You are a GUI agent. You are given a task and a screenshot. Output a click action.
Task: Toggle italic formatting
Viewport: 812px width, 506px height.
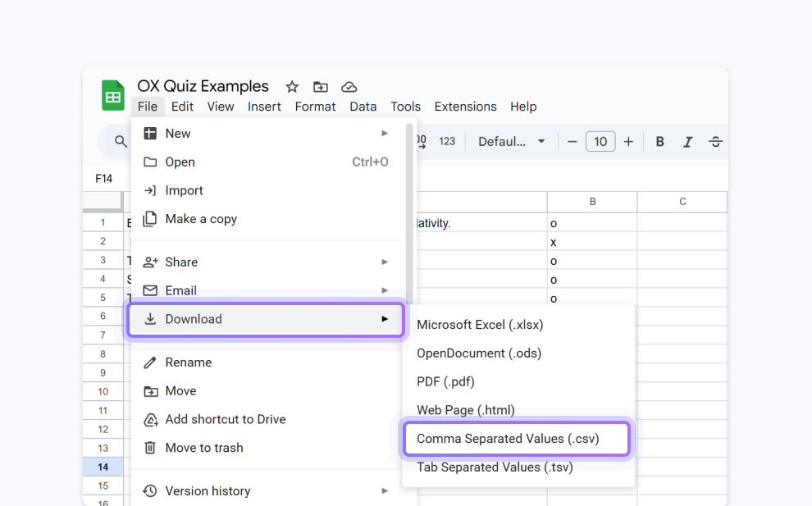[x=687, y=142]
